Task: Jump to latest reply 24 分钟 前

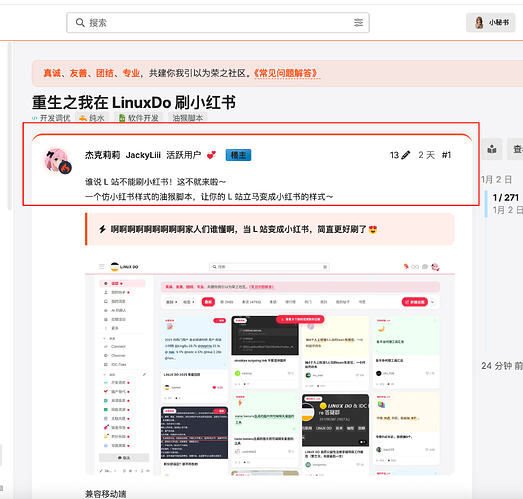Action: tap(502, 366)
